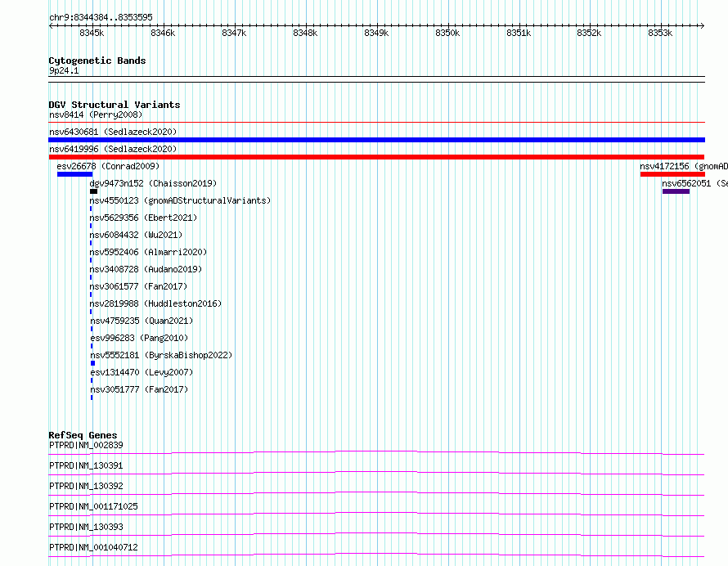
Task: Click the 8347k ruler tick label
Action: [x=234, y=33]
